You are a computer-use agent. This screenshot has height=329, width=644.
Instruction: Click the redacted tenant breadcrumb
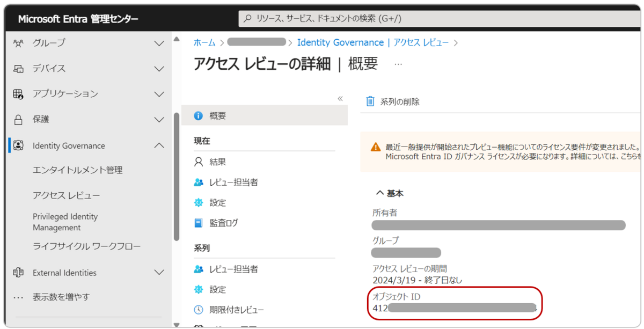(x=257, y=42)
